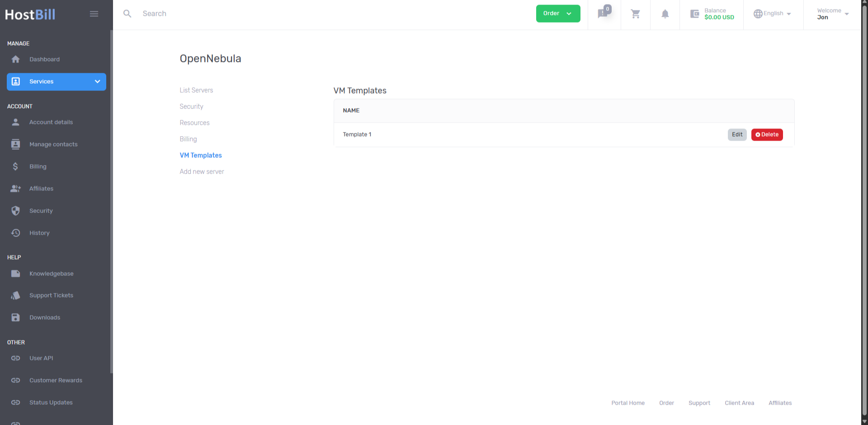The width and height of the screenshot is (868, 425).
Task: Click the $0.00 USD balance
Action: point(719,18)
